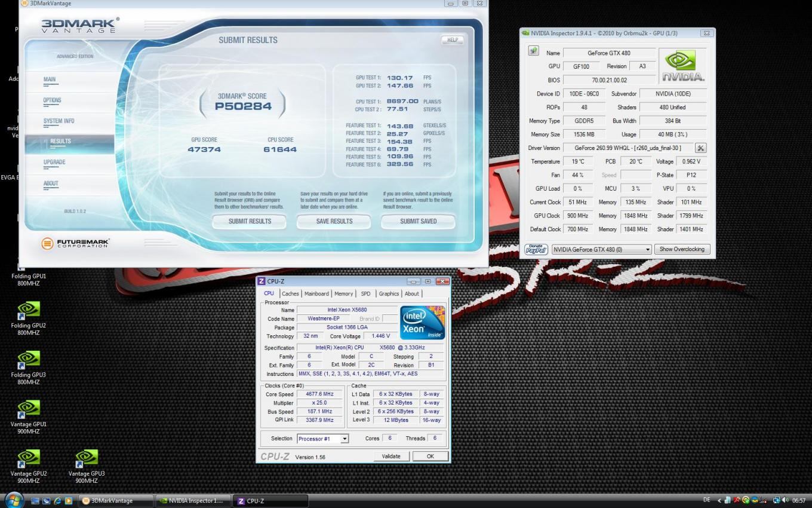Click the Futuremark Corporation logo
This screenshot has height=508, width=812.
(x=76, y=244)
